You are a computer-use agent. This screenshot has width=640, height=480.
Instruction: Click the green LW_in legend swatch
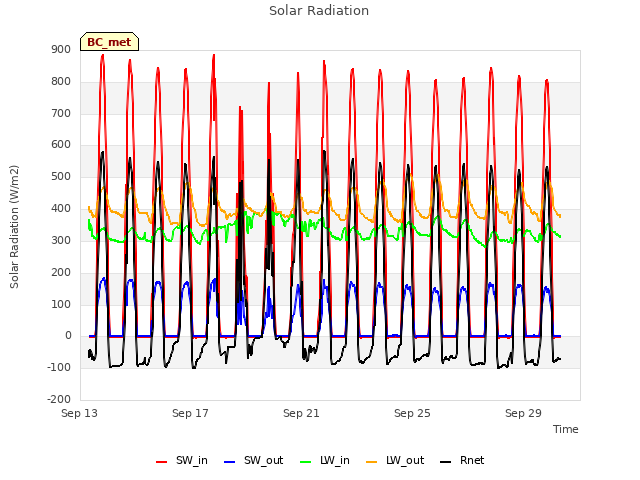click(x=306, y=462)
